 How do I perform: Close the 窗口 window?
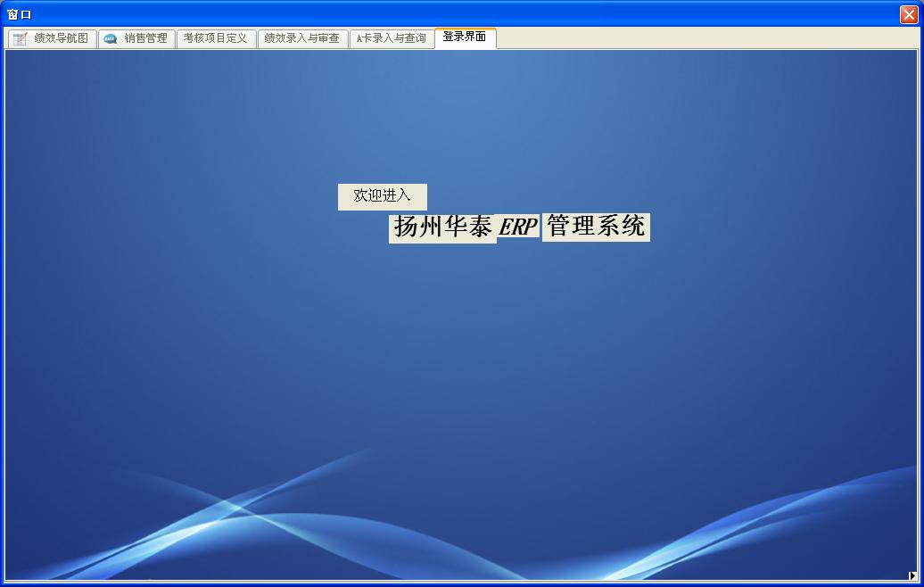[x=909, y=14]
